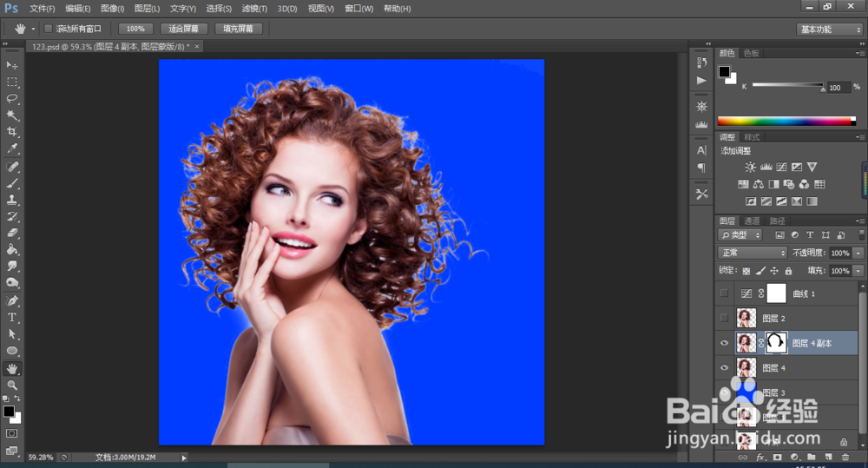The height and width of the screenshot is (468, 868).
Task: Toggle lock all padlock
Action: (788, 271)
